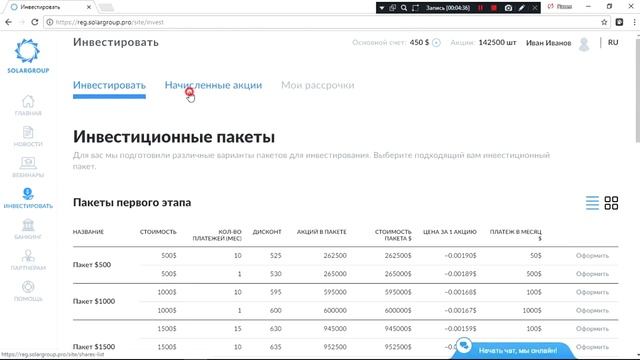640x360 pixels.
Task: Switch packages to list view
Action: tap(592, 203)
